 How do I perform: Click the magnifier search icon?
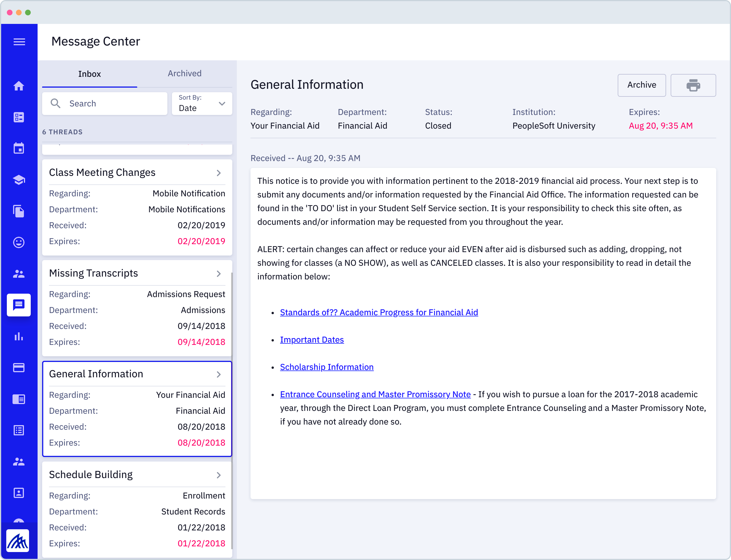pyautogui.click(x=55, y=103)
